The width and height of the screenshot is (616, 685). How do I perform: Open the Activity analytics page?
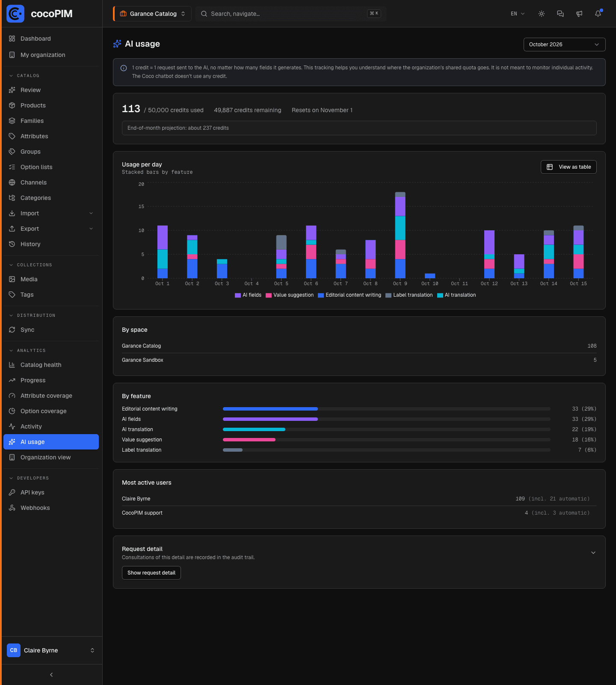click(51, 426)
